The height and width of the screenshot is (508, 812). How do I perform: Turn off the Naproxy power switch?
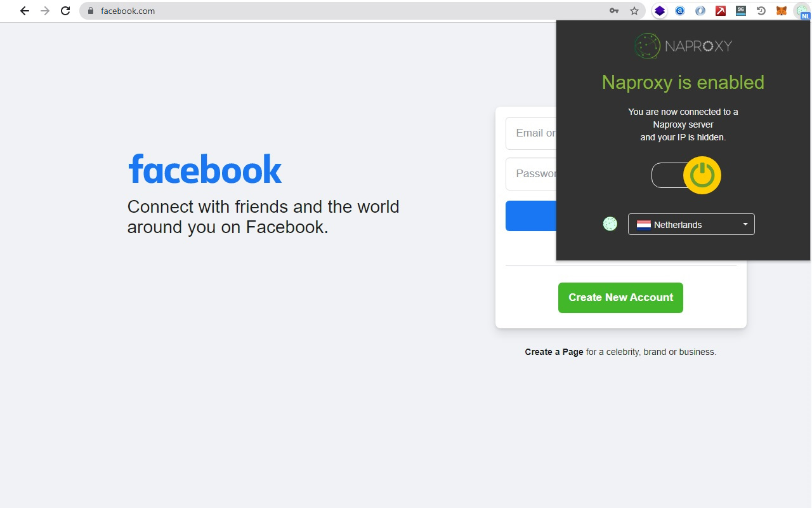click(x=686, y=175)
